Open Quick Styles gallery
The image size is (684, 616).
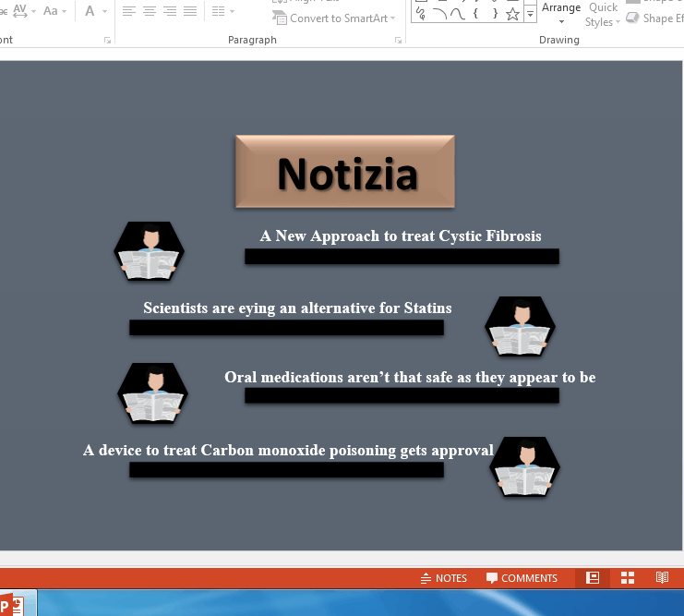point(603,15)
